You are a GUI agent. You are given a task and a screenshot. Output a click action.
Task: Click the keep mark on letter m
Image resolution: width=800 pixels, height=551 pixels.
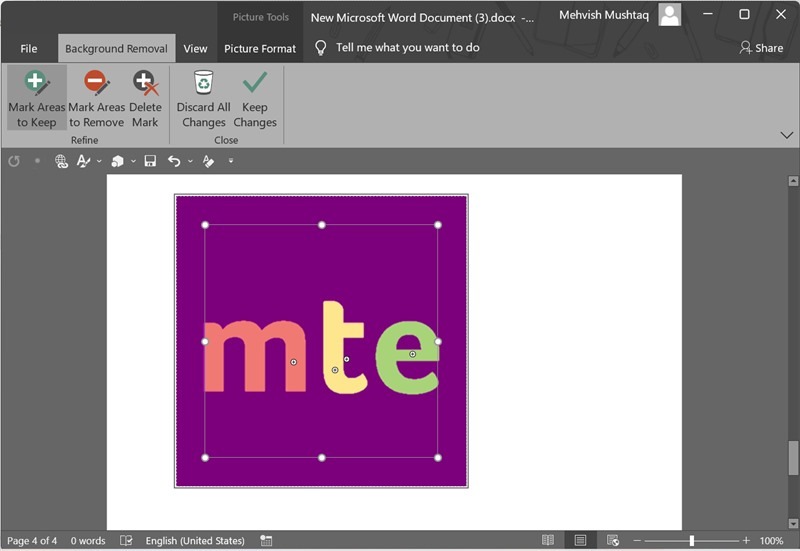pyautogui.click(x=293, y=362)
